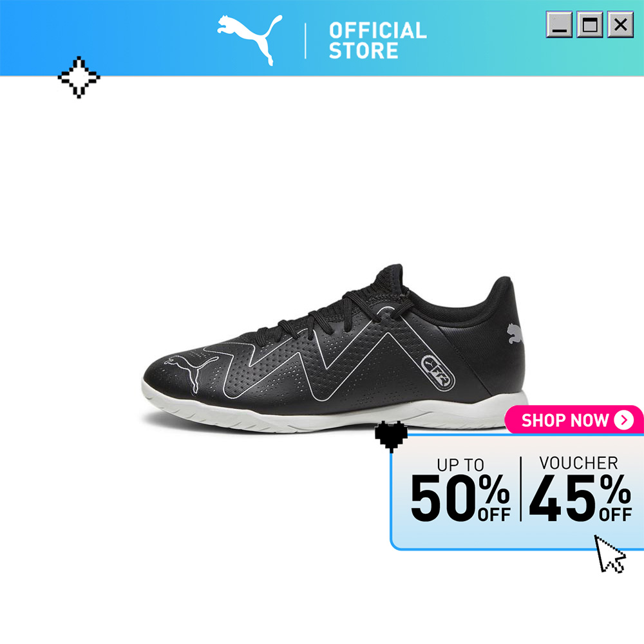Close the window using the X button
644x644 pixels.
621,24
